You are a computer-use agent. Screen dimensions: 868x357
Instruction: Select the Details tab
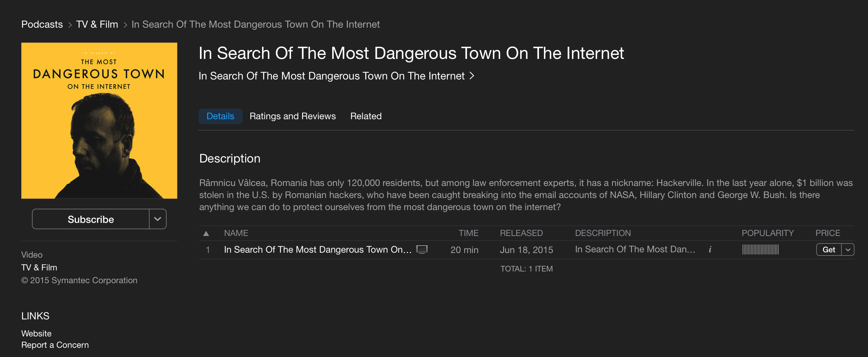coord(220,116)
